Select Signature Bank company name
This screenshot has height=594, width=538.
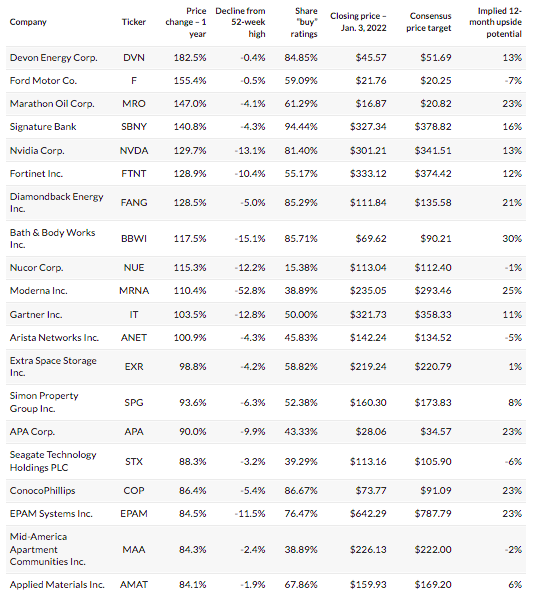(x=43, y=127)
